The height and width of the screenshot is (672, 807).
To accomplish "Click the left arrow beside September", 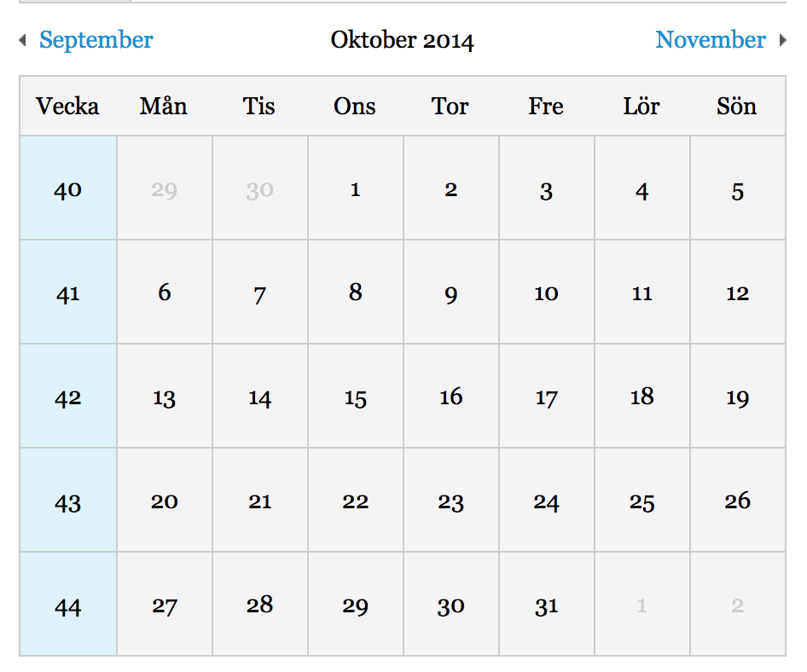I will (x=22, y=40).
